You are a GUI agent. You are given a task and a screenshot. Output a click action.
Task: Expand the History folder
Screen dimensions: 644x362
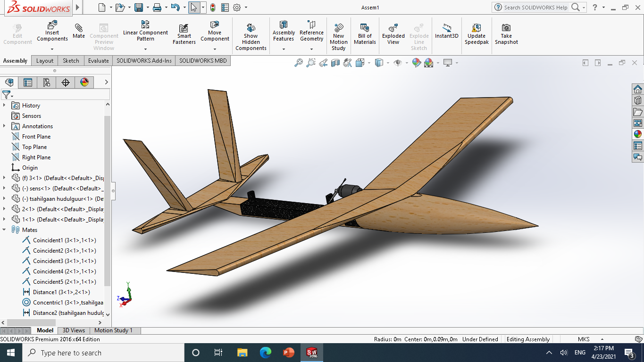(5, 105)
